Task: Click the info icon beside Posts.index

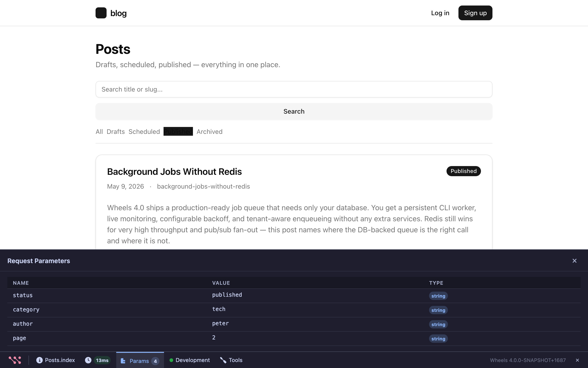Action: (39, 360)
